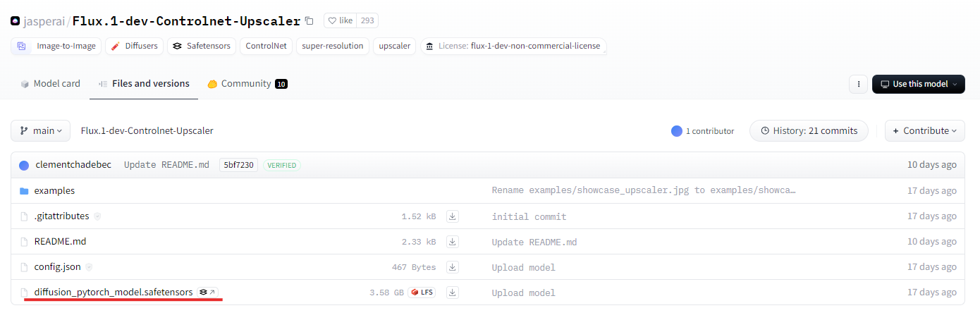
Task: Open the 'initial commit' message link
Action: (x=529, y=216)
